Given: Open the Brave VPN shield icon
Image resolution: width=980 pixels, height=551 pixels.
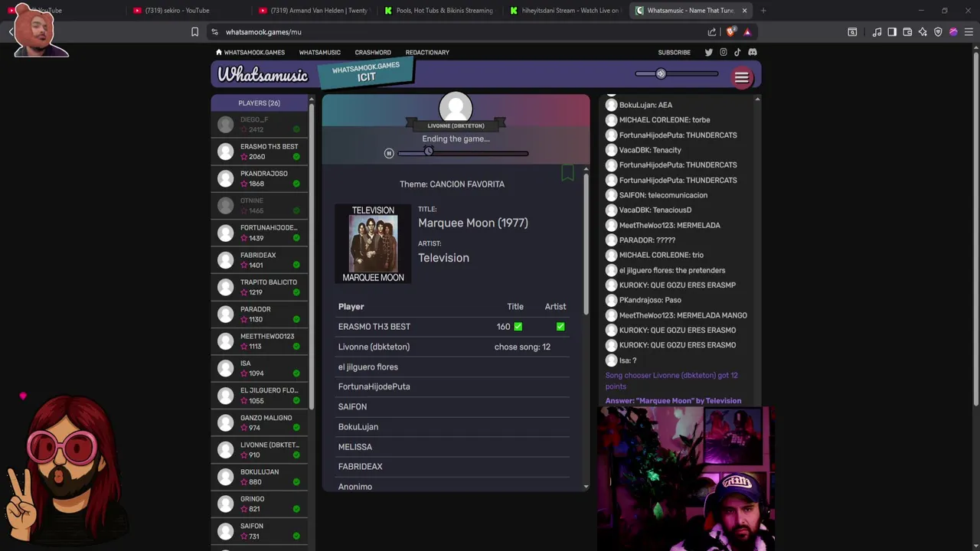Looking at the screenshot, I should point(938,32).
